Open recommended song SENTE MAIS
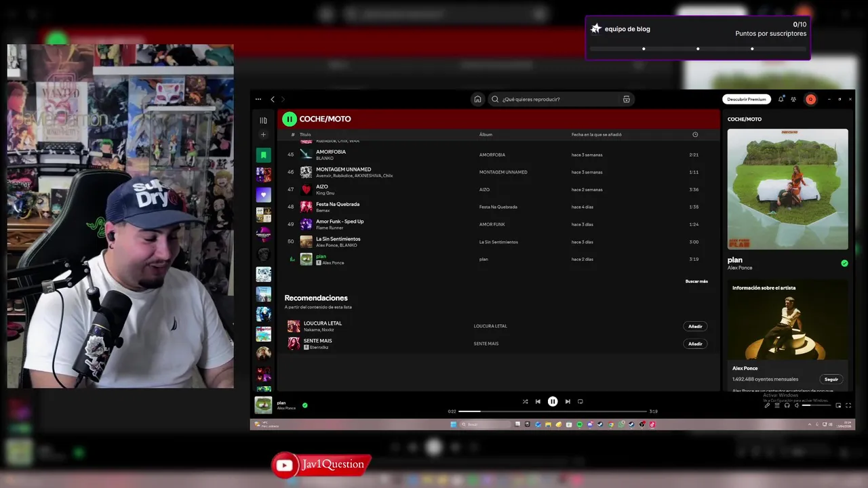The width and height of the screenshot is (868, 488). [x=318, y=341]
